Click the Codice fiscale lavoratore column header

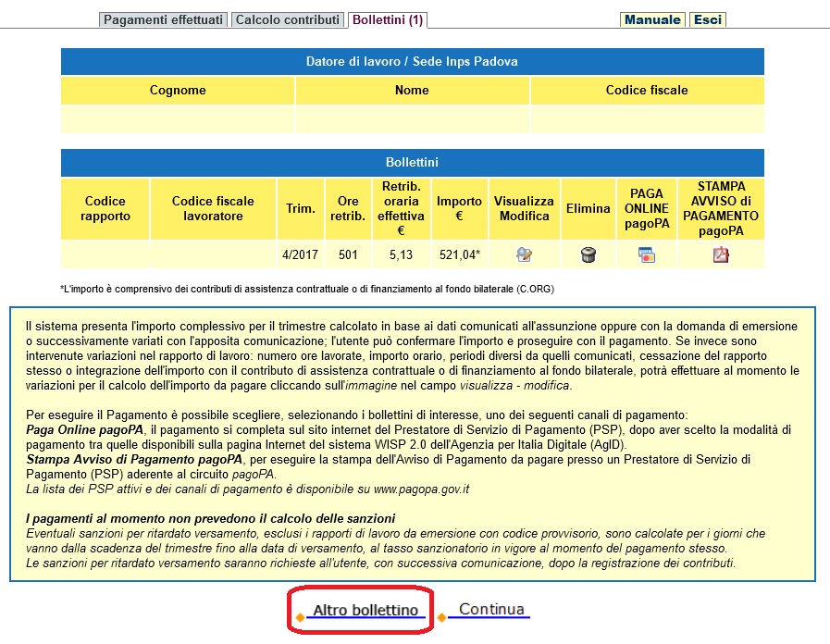[206, 209]
